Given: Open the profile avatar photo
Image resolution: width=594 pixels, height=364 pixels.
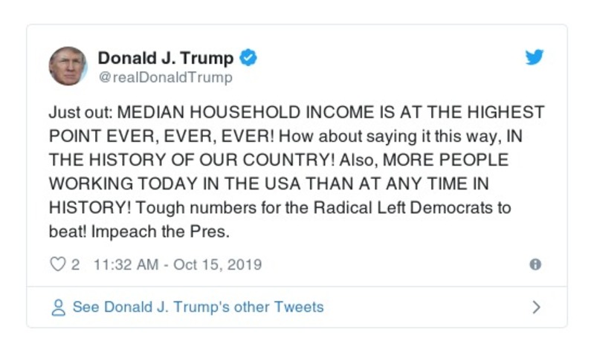Looking at the screenshot, I should click(68, 66).
